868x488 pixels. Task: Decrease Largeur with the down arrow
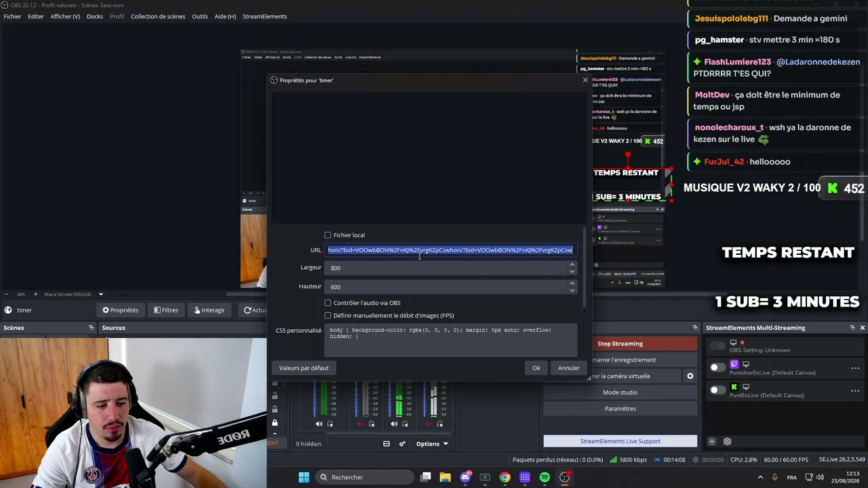pyautogui.click(x=572, y=271)
